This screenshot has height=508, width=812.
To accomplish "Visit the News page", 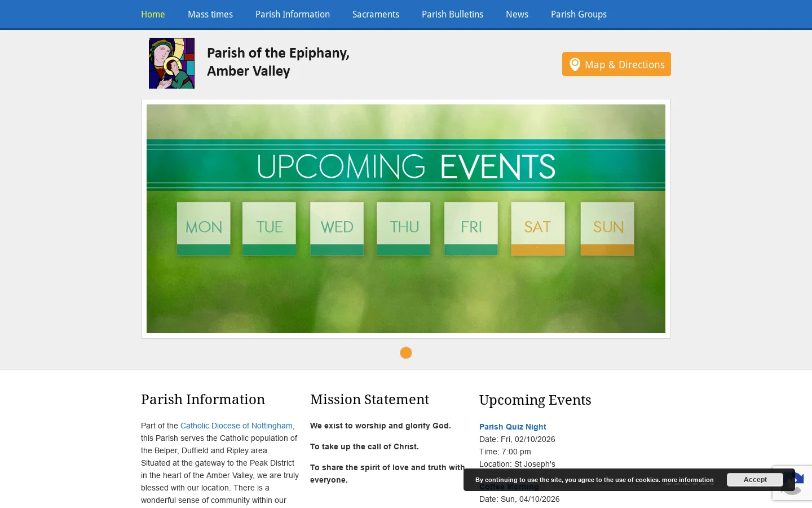I will 517,14.
